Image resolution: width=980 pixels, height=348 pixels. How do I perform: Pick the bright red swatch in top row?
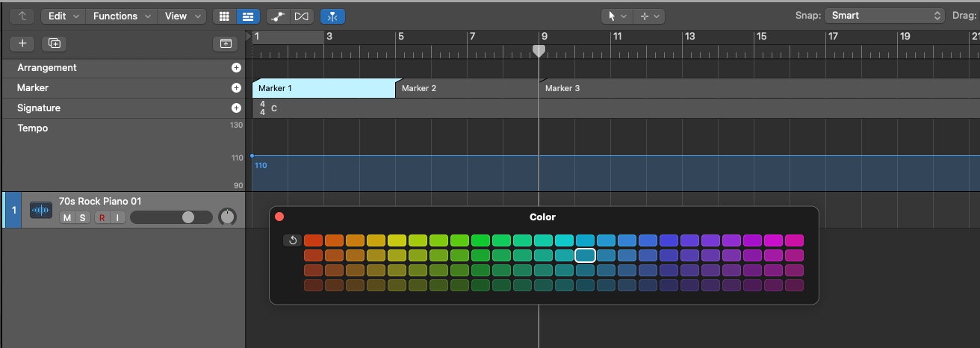click(313, 240)
